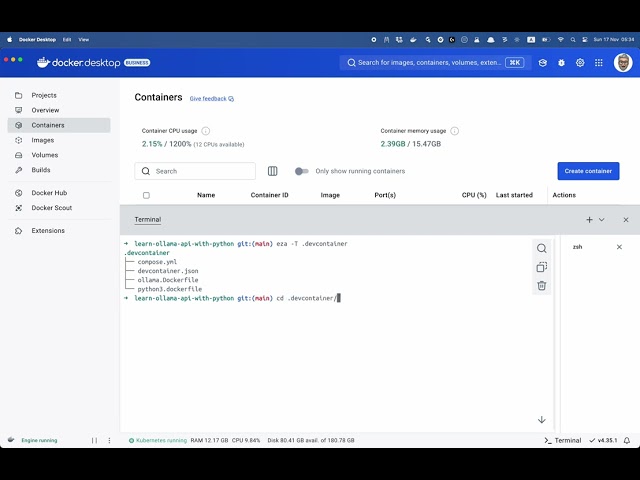The height and width of the screenshot is (480, 640).
Task: Close the Terminal panel
Action: tap(626, 220)
